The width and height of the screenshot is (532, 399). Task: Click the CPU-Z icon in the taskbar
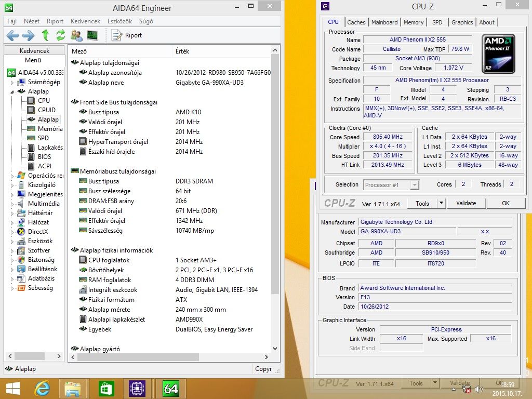[x=138, y=388]
